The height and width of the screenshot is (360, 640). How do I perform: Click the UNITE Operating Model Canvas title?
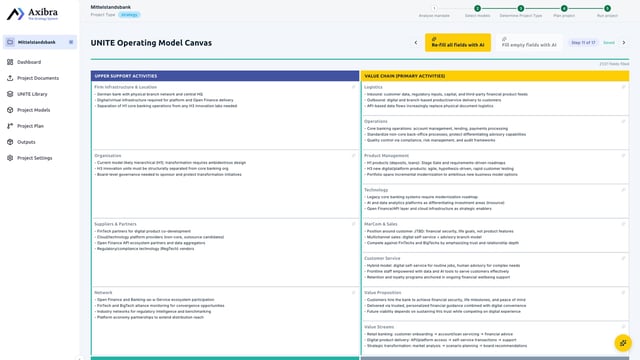(x=151, y=43)
